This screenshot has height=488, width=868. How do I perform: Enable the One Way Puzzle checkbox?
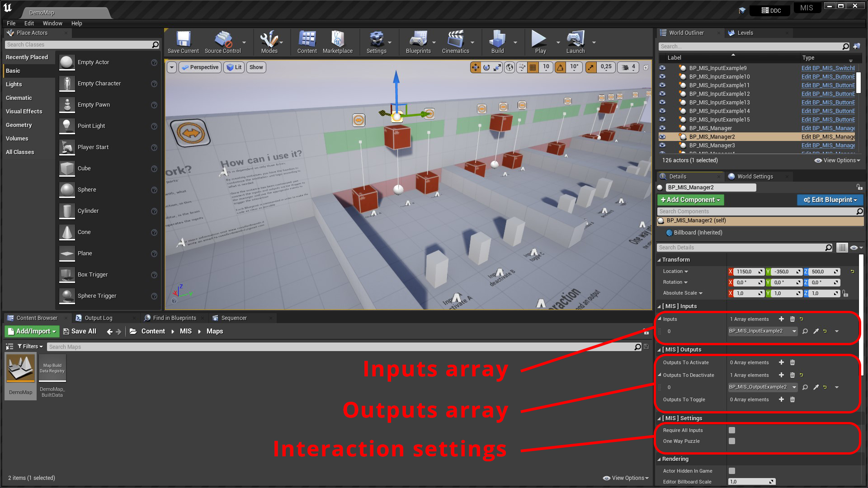point(732,441)
